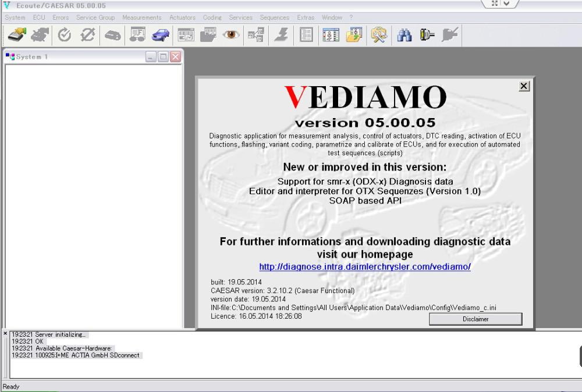
Task: Open the ECU menu
Action: (39, 17)
